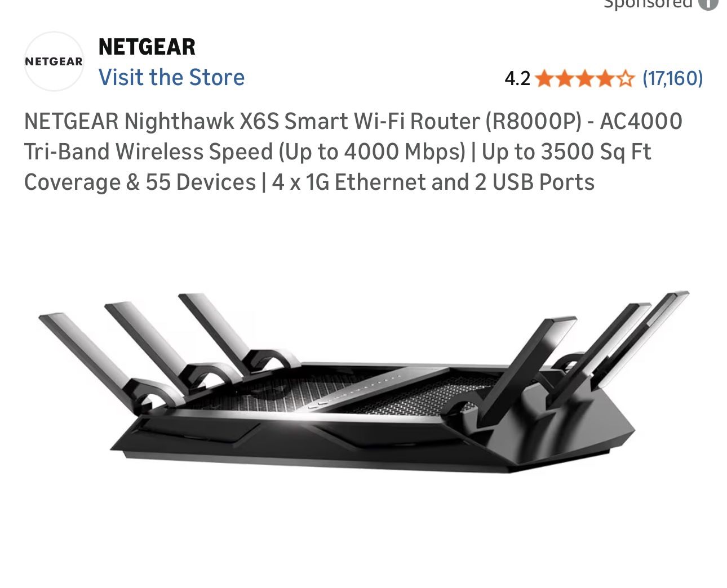Screen dimensions: 727x588
Task: Open the circular NETGEAR logo
Action: click(54, 61)
